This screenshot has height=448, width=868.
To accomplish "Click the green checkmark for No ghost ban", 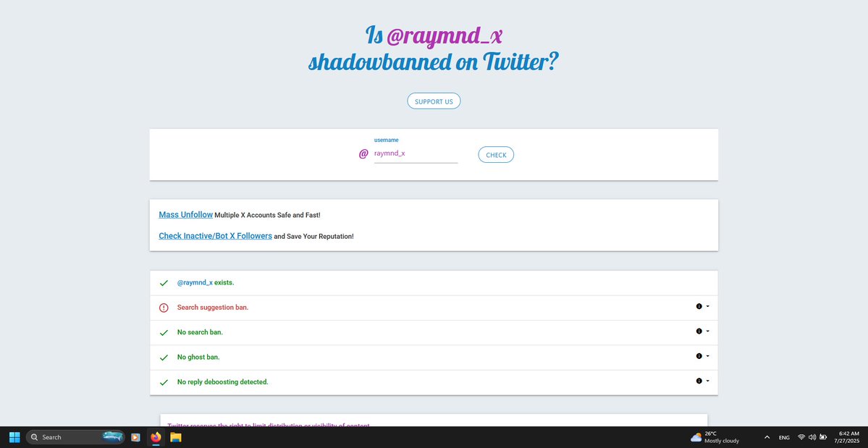I will 164,358.
